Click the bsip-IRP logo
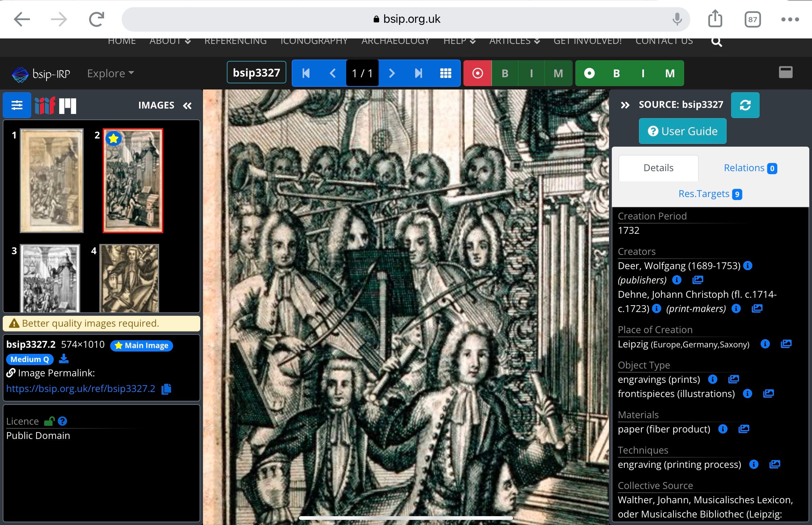The height and width of the screenshot is (525, 812). (41, 73)
